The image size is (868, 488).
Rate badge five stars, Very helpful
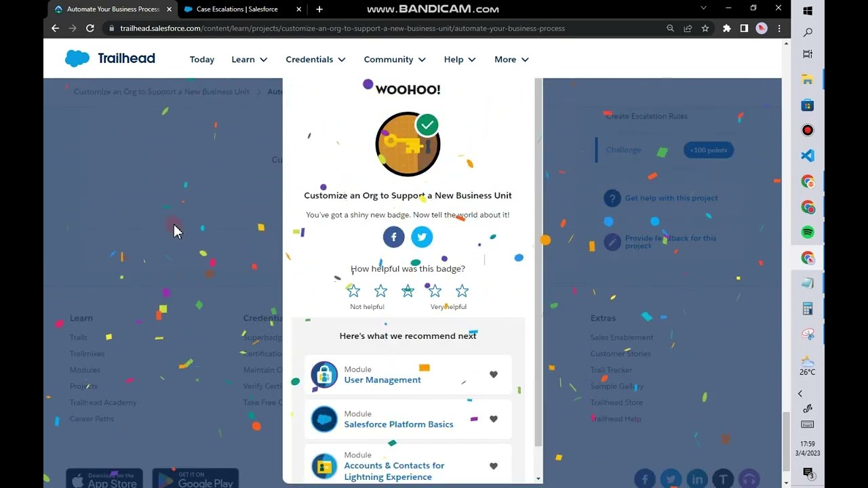(462, 291)
